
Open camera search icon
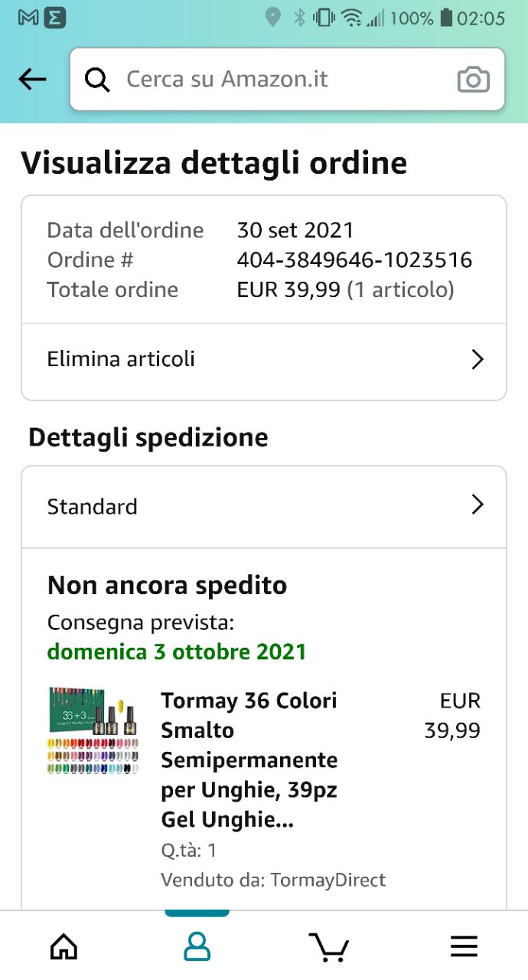pyautogui.click(x=473, y=80)
